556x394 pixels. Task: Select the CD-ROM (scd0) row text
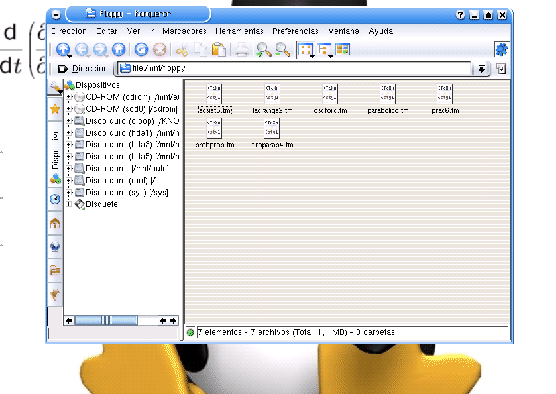point(132,109)
